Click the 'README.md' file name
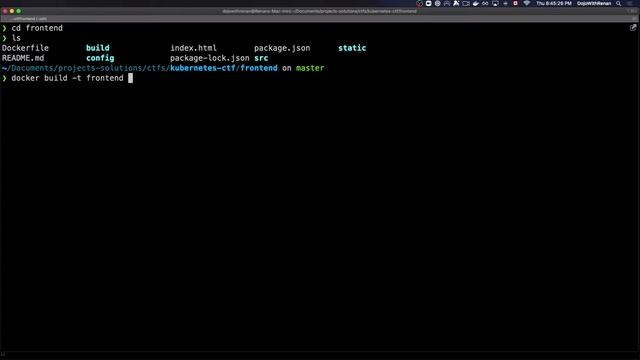This screenshot has height=360, width=640. click(x=23, y=58)
